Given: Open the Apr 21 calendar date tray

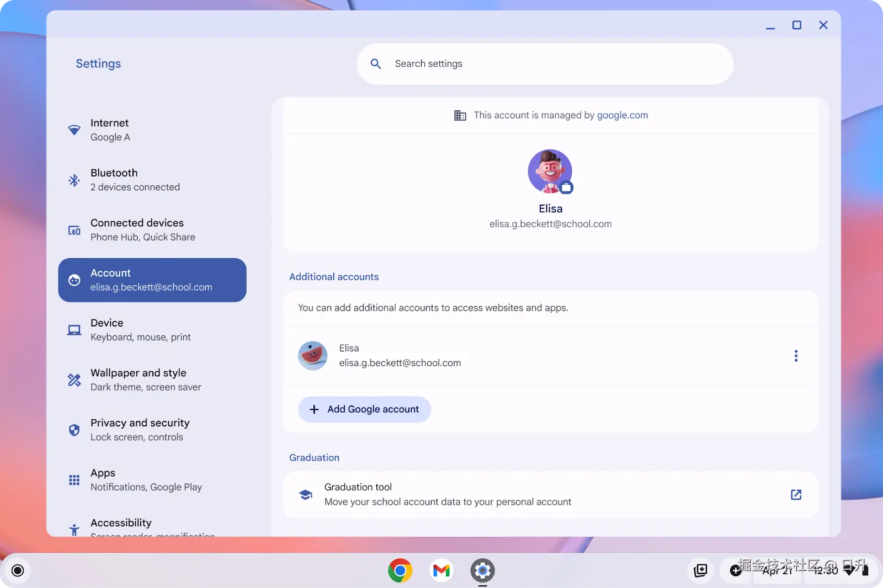Looking at the screenshot, I should tap(777, 571).
